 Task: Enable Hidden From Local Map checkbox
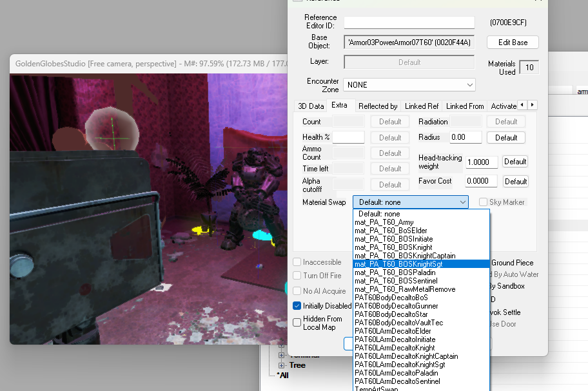(x=297, y=323)
